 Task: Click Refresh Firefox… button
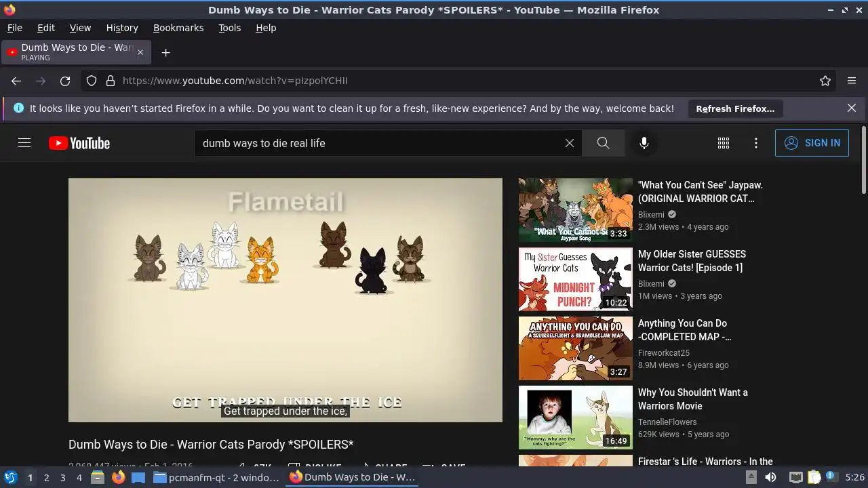[735, 108]
